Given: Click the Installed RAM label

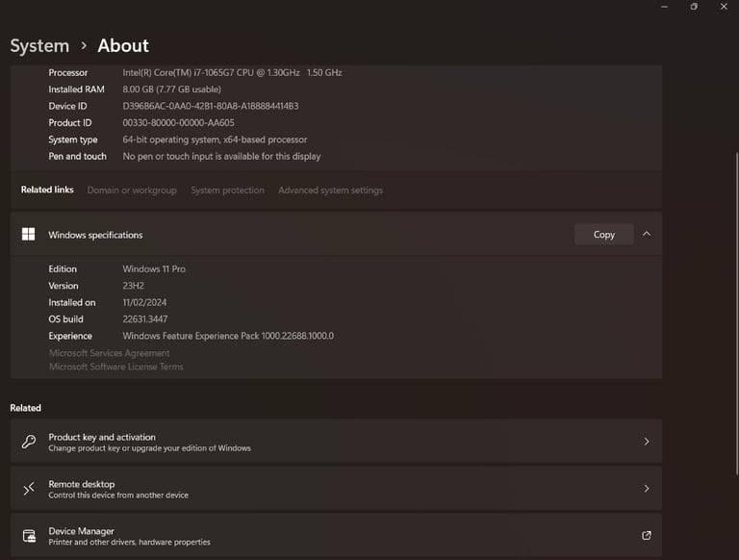Looking at the screenshot, I should pos(76,89).
